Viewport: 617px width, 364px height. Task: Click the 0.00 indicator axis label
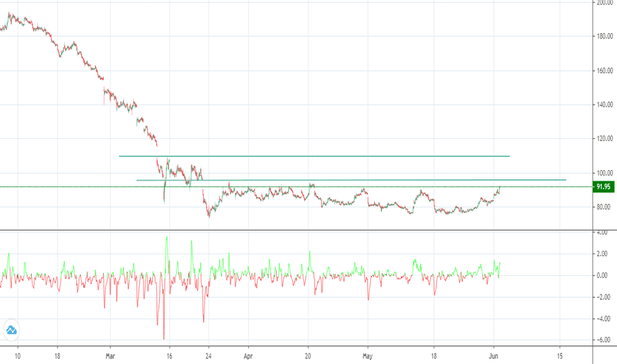pyautogui.click(x=602, y=275)
